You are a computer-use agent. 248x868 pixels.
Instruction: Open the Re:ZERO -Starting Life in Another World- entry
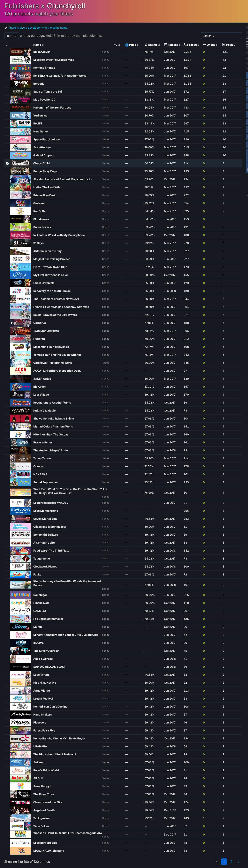[x=60, y=76]
